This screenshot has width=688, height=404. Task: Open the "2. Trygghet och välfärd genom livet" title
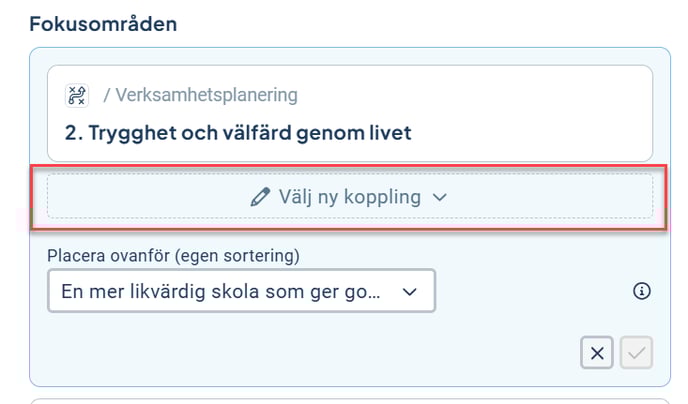[237, 132]
